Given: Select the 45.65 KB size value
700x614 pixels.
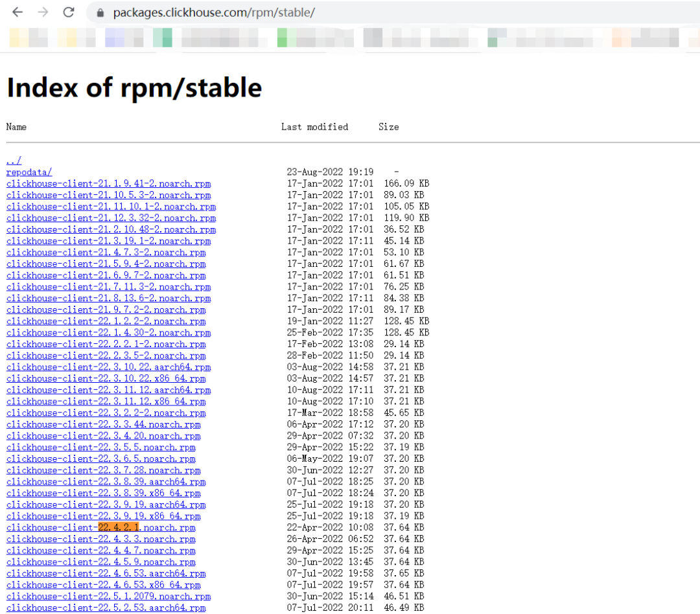Looking at the screenshot, I should [x=404, y=413].
